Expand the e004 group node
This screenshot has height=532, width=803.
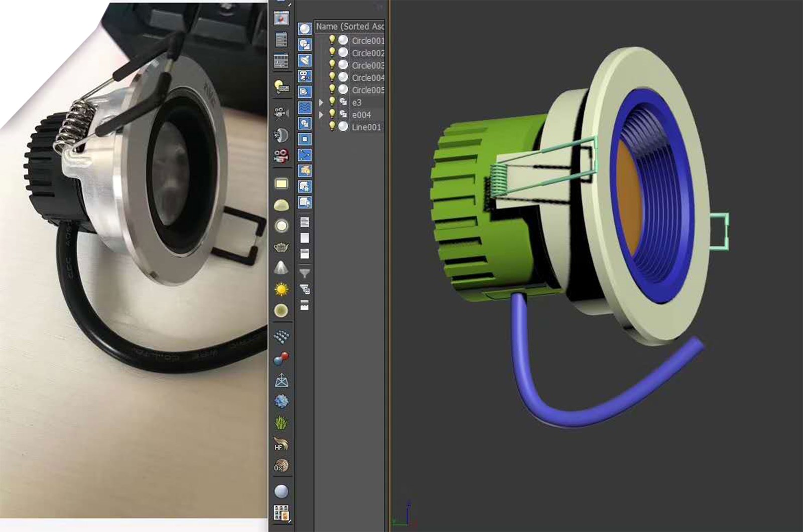click(x=321, y=115)
